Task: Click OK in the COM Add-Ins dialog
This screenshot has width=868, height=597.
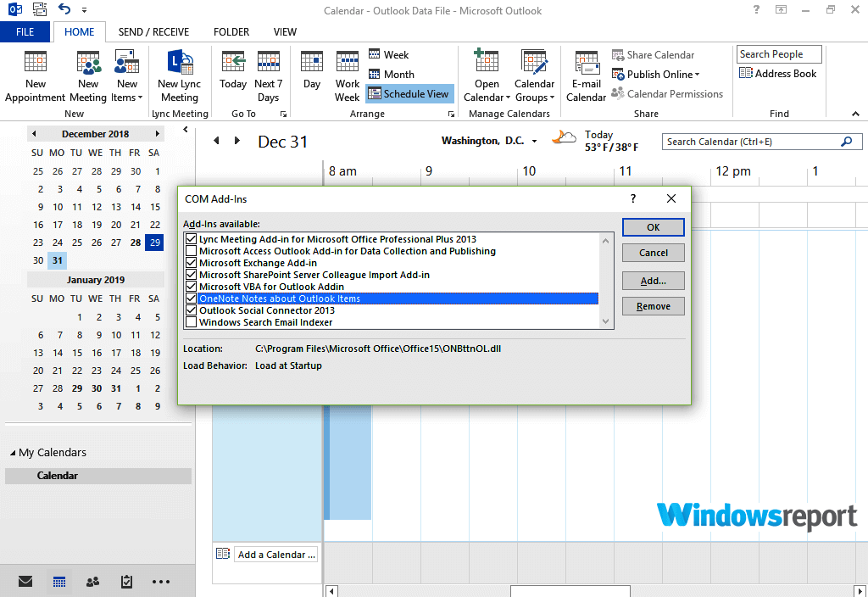Action: click(x=654, y=227)
